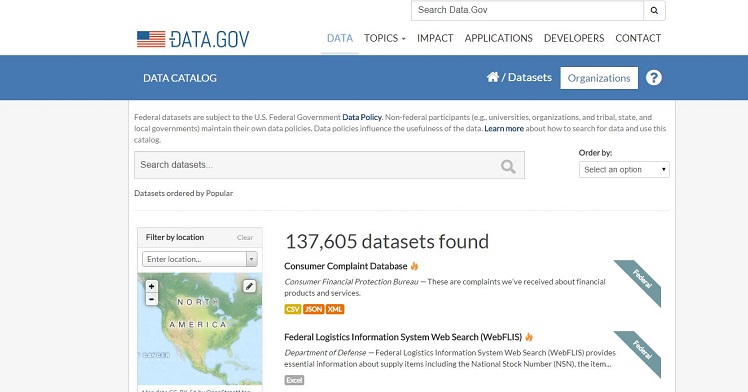The image size is (748, 392).
Task: Open the Order by dropdown
Action: tap(624, 170)
